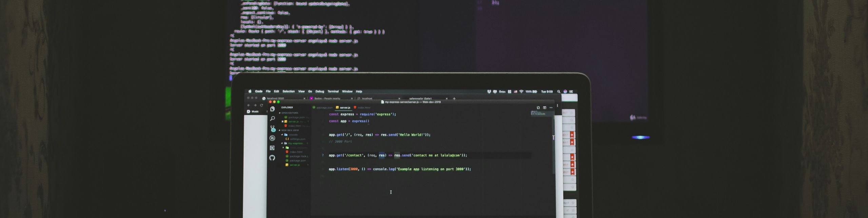Collapse the my-express-server folder
Viewport: 868px width, 218px height.
[282, 143]
